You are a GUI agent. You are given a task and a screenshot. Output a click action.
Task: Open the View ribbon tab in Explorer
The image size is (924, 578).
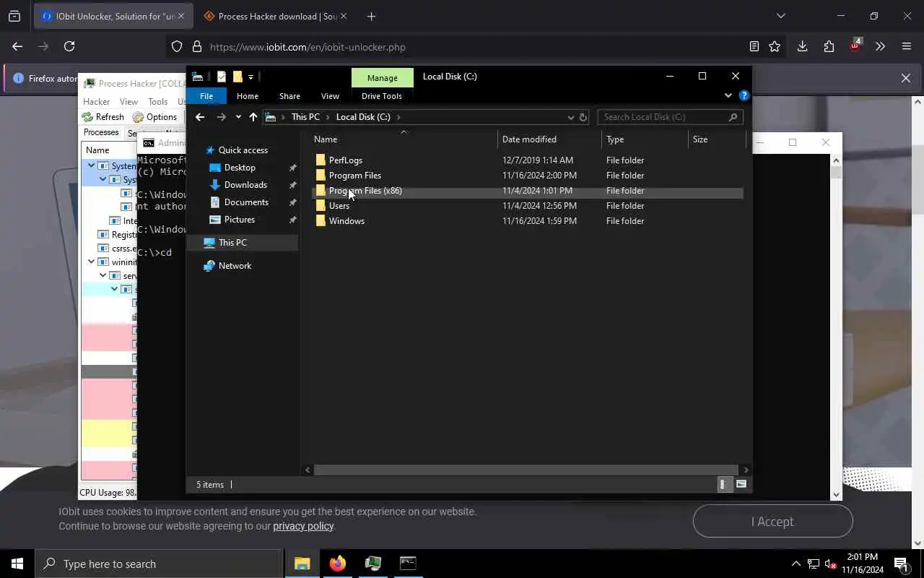330,96
